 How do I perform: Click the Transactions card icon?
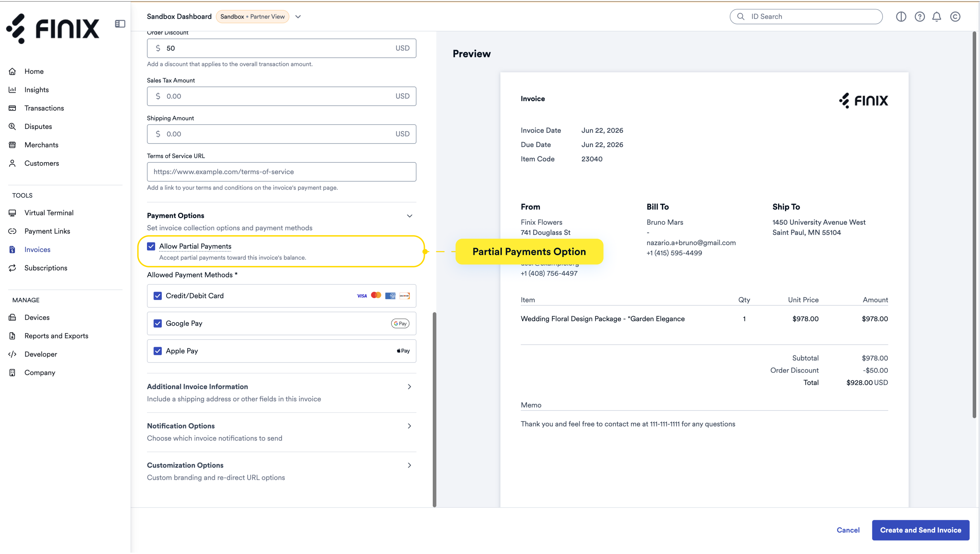pyautogui.click(x=13, y=108)
